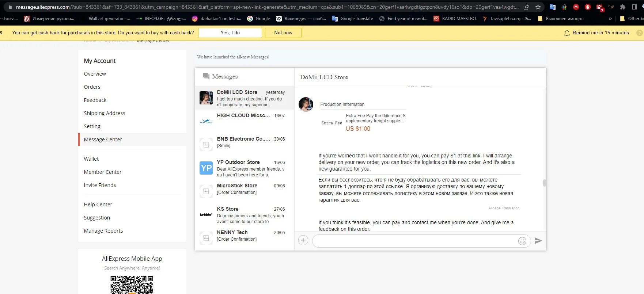
Task: Click the KENNY Tech store placeholder icon
Action: click(x=206, y=238)
